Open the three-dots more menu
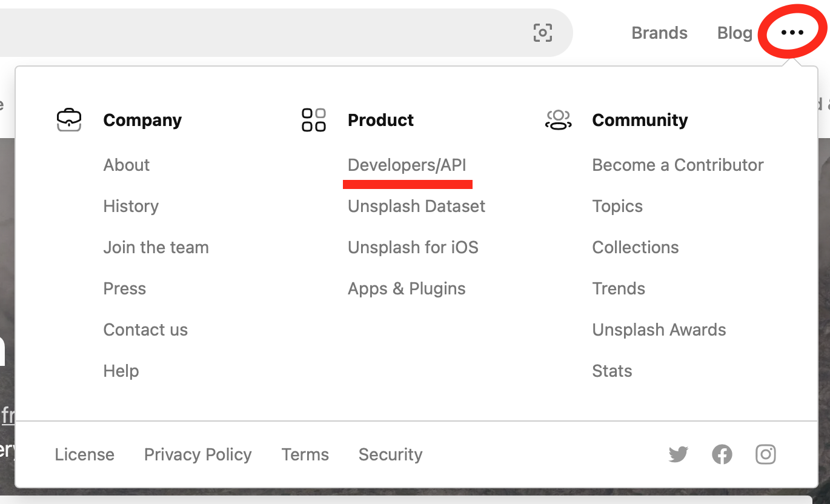This screenshot has height=504, width=830. click(x=792, y=33)
